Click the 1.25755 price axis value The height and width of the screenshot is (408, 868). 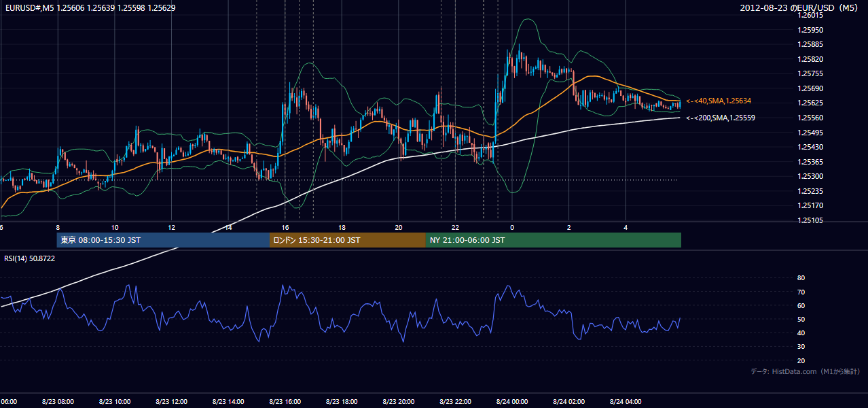click(x=810, y=74)
